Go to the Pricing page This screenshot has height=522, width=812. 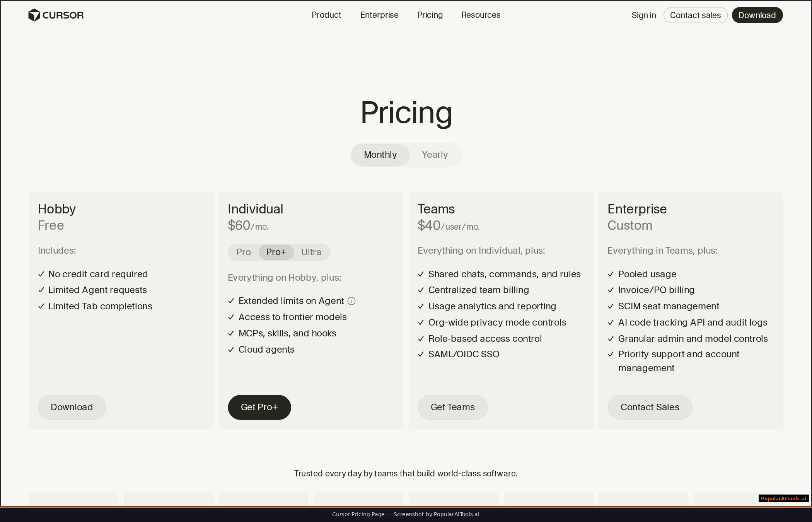tap(430, 15)
